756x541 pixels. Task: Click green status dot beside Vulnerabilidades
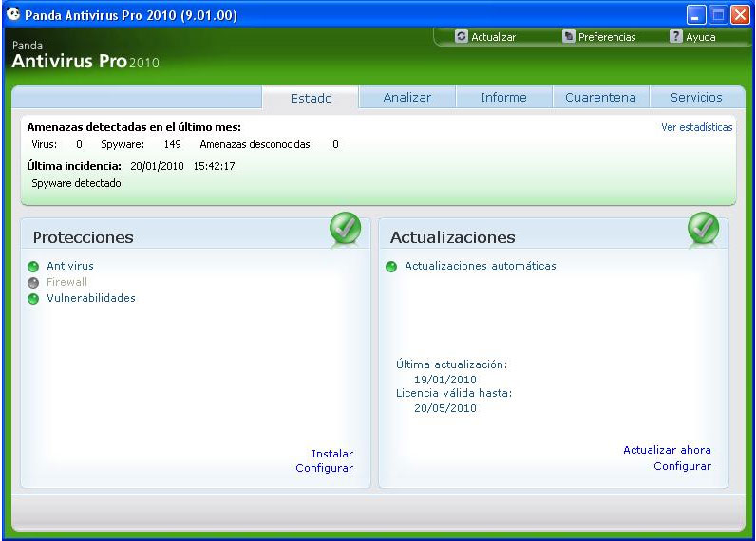pyautogui.click(x=33, y=299)
